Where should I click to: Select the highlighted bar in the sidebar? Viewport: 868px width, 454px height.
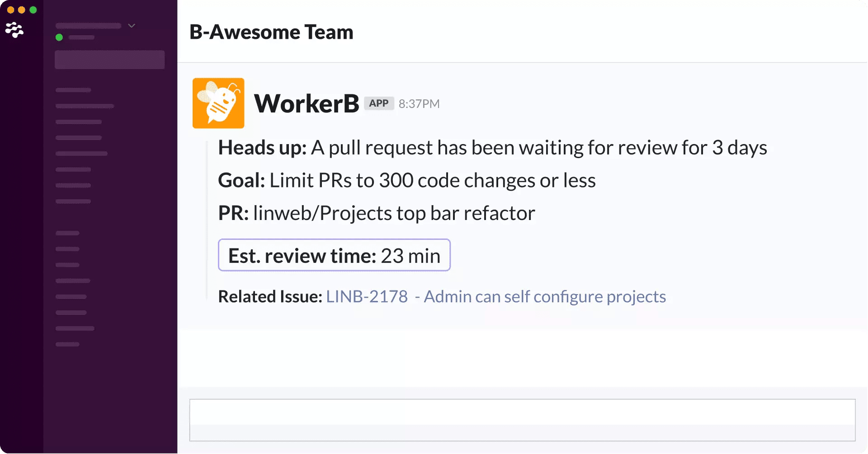pos(109,60)
